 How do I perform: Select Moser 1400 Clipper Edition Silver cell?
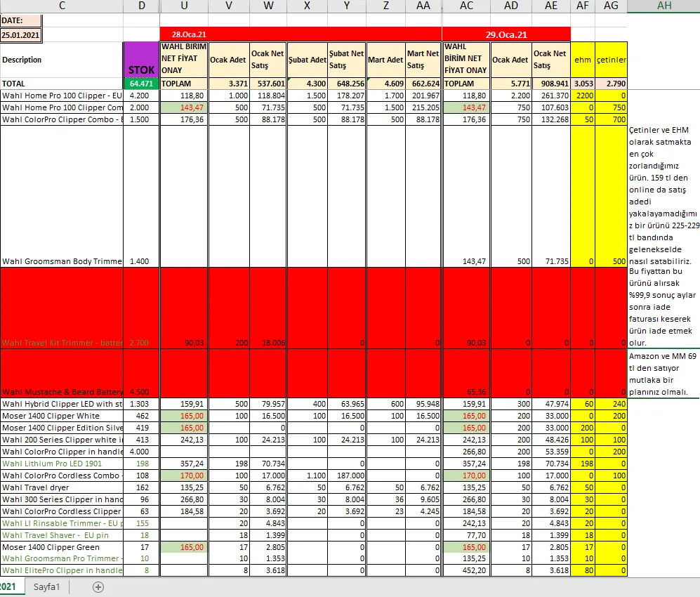pos(62,428)
